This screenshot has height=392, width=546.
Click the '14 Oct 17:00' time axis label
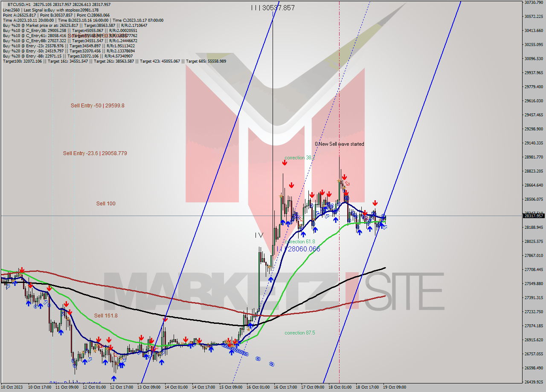[x=203, y=387]
